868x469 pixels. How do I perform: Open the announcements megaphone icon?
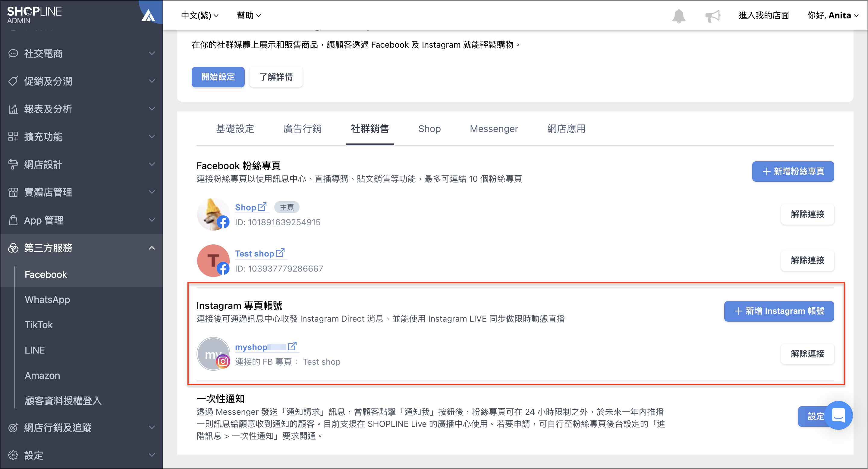click(713, 16)
